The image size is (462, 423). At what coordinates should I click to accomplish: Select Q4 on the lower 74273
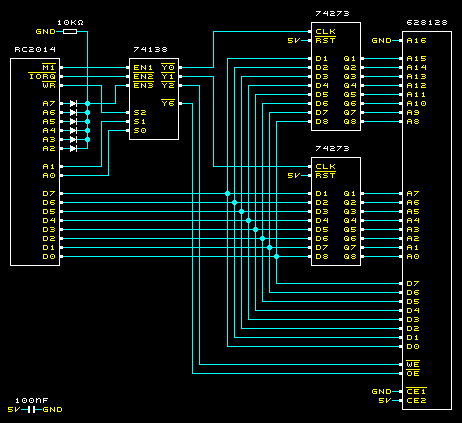(350, 221)
